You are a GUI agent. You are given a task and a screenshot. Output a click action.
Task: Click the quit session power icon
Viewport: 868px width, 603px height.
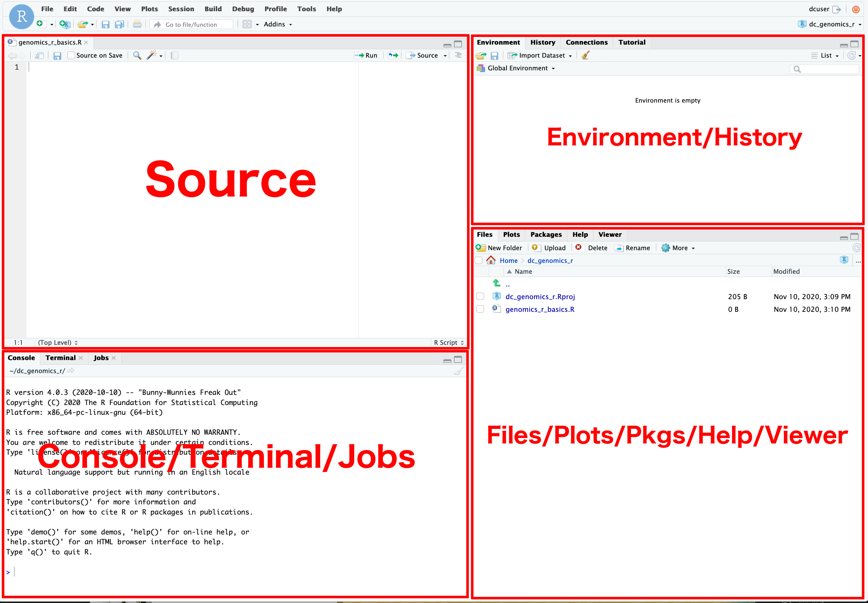pyautogui.click(x=856, y=9)
